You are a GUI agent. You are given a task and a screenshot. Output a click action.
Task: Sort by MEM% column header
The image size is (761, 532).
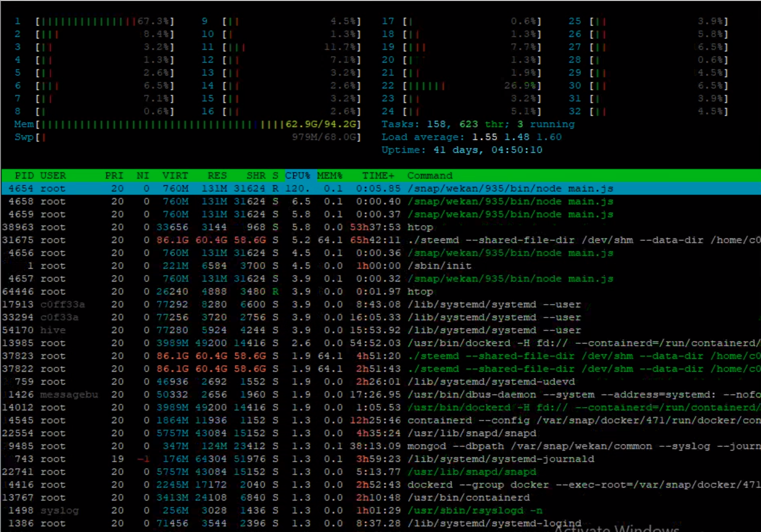pos(329,175)
